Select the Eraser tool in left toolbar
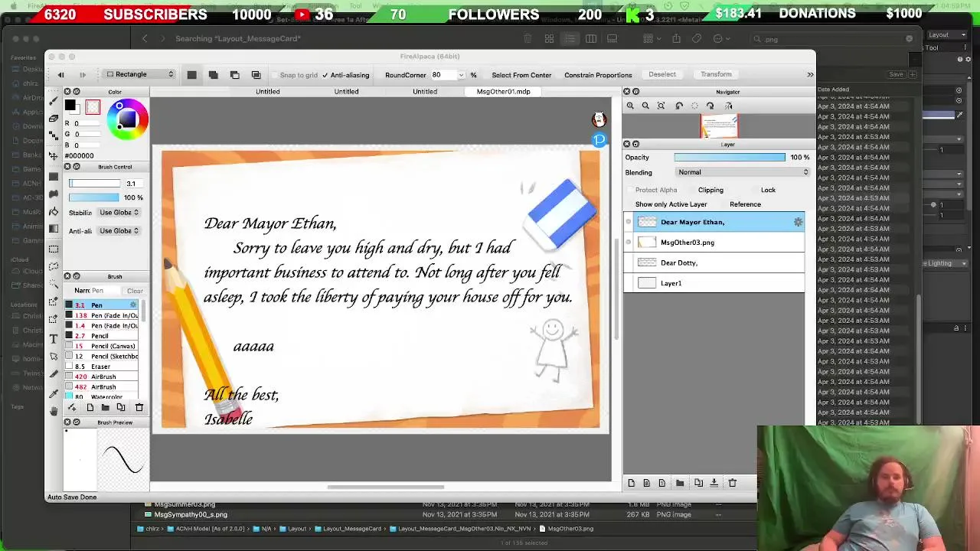This screenshot has height=551, width=980. tap(54, 118)
